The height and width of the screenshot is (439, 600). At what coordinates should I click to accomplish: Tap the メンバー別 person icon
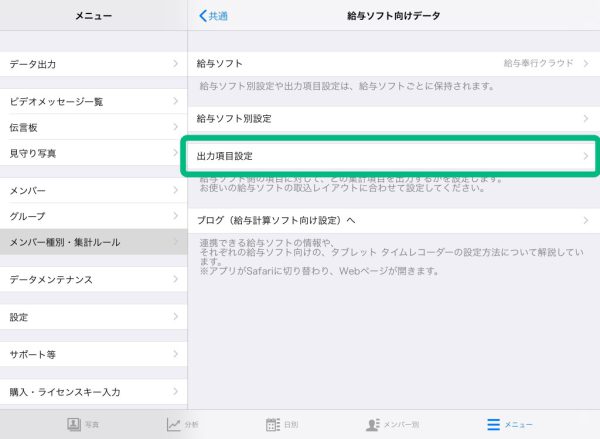coord(373,425)
